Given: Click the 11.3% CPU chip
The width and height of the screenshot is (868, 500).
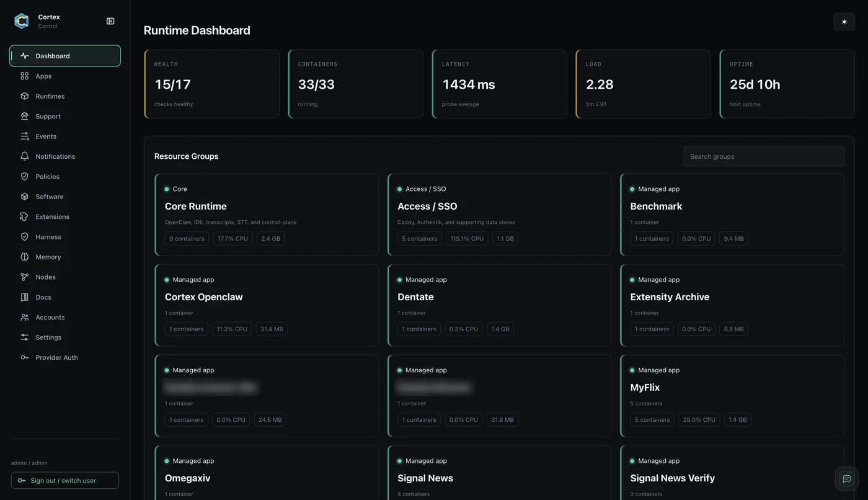Looking at the screenshot, I should click(x=232, y=329).
